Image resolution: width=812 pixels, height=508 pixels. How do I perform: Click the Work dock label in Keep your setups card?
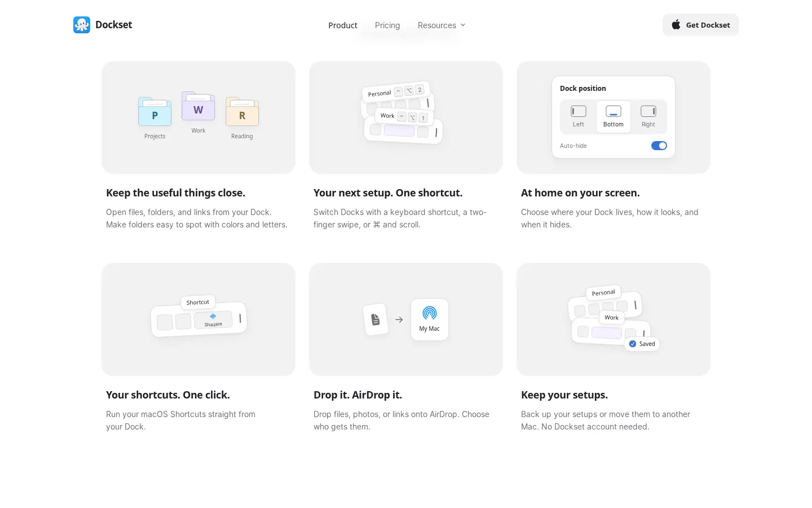tap(612, 317)
